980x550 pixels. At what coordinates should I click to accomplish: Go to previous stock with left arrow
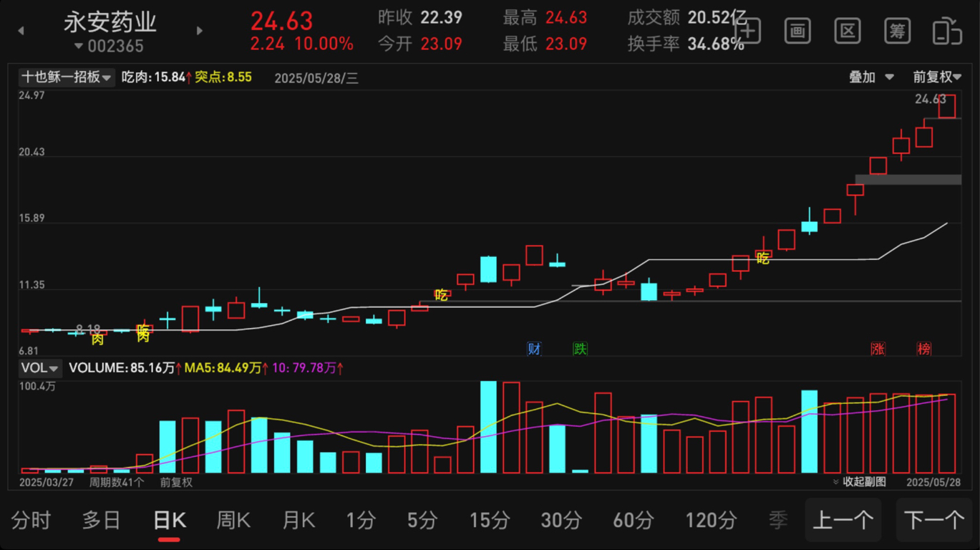[x=21, y=31]
